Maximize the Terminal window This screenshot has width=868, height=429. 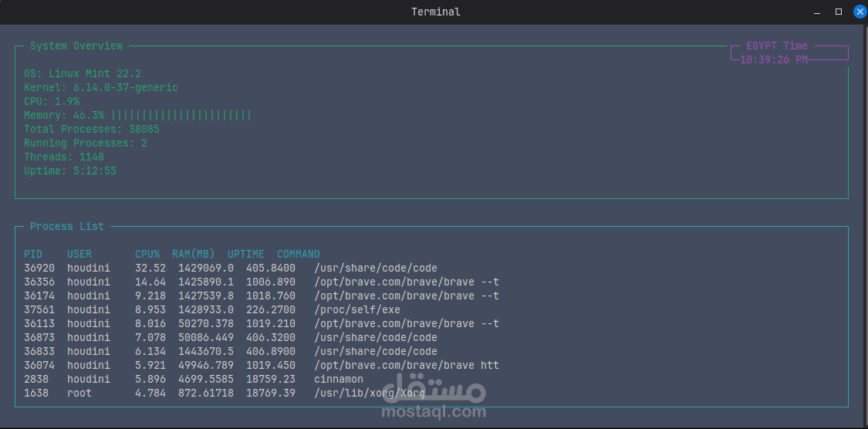[x=839, y=12]
